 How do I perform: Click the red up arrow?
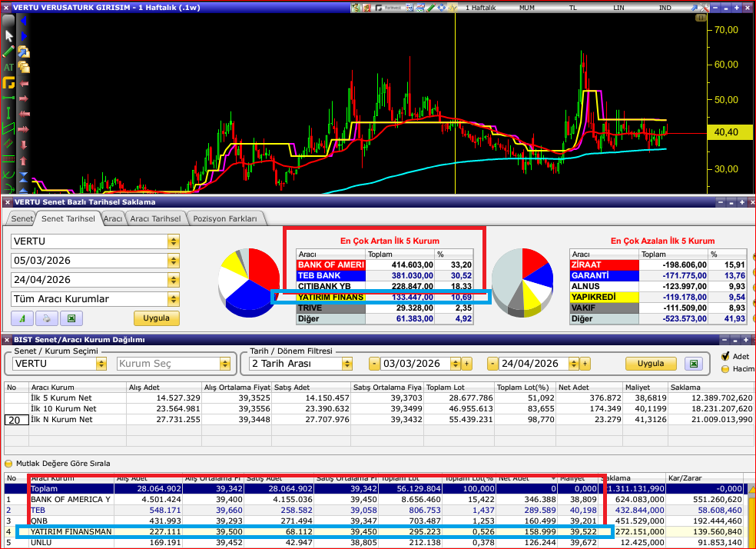pos(24,160)
